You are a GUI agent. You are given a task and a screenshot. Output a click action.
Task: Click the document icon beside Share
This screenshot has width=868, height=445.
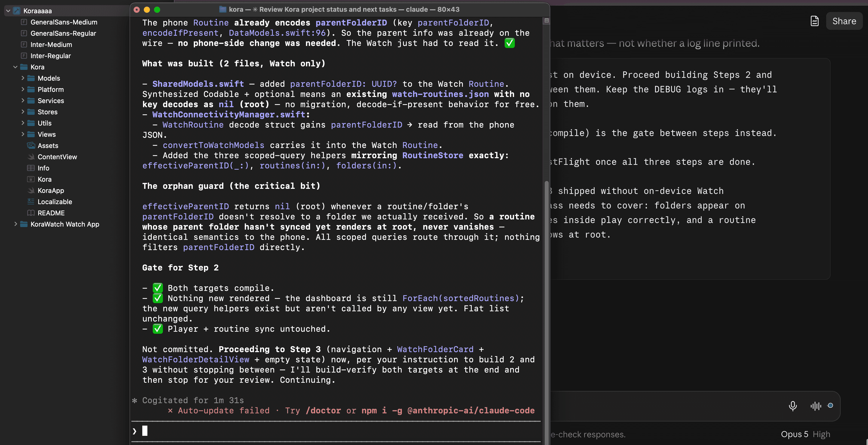[814, 21]
